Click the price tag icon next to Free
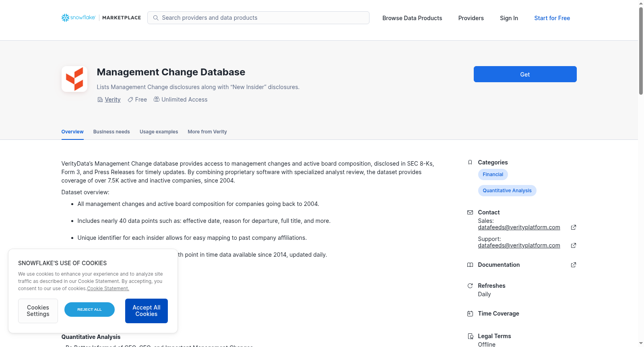 click(130, 100)
